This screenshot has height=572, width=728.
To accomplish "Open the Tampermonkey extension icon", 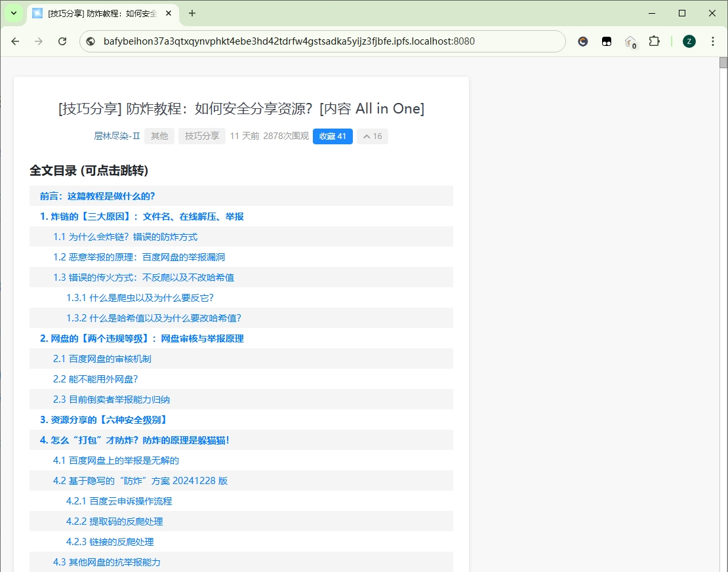I will click(607, 41).
